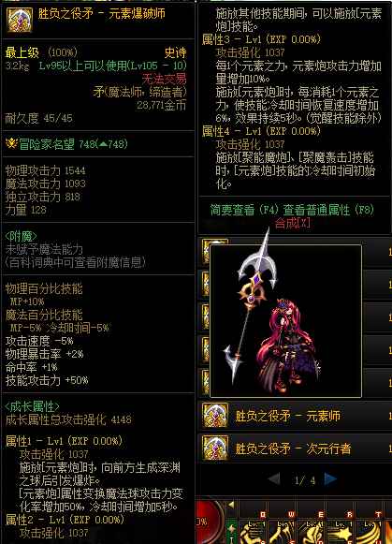Go to the previous page with the gray arrow
The image size is (392, 544).
[x=274, y=479]
